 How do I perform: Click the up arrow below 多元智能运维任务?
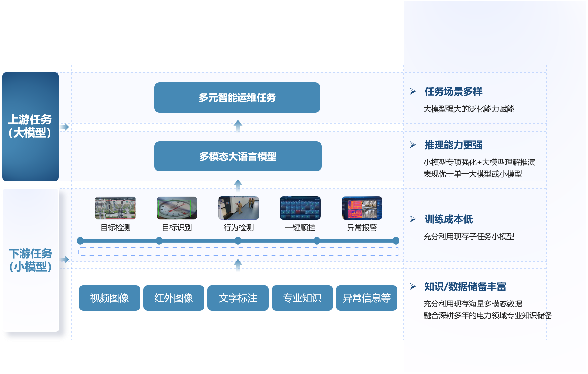[238, 126]
